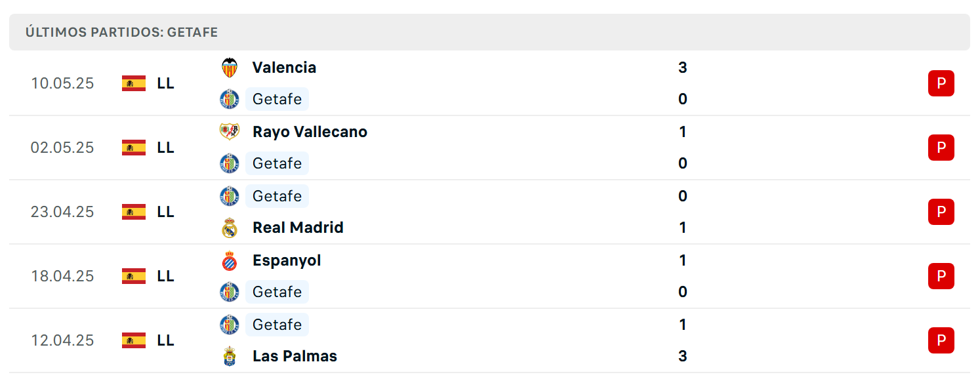The width and height of the screenshot is (980, 383).
Task: Click the Últimos Partidos: Getafe header
Action: tap(121, 32)
